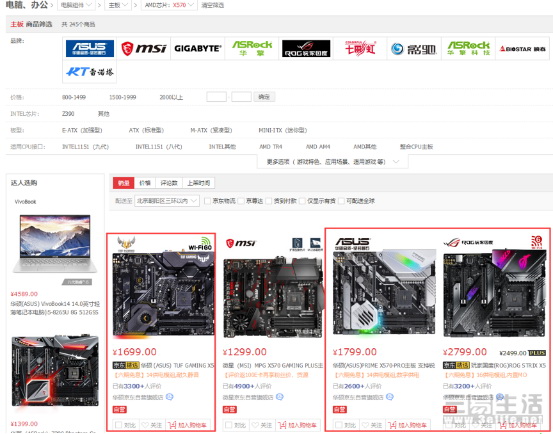Tick 对比 checkbox on the MSI MPG product
This screenshot has width=553, height=434.
click(229, 425)
